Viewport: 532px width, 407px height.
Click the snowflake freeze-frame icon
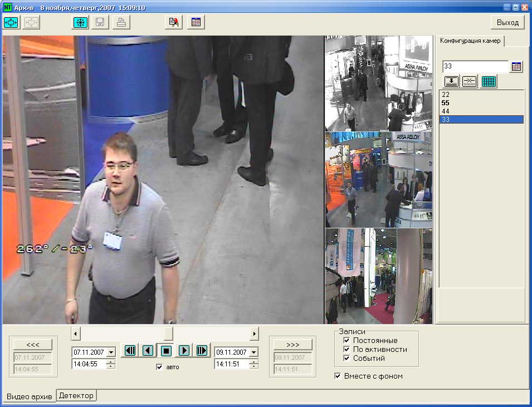pyautogui.click(x=80, y=23)
